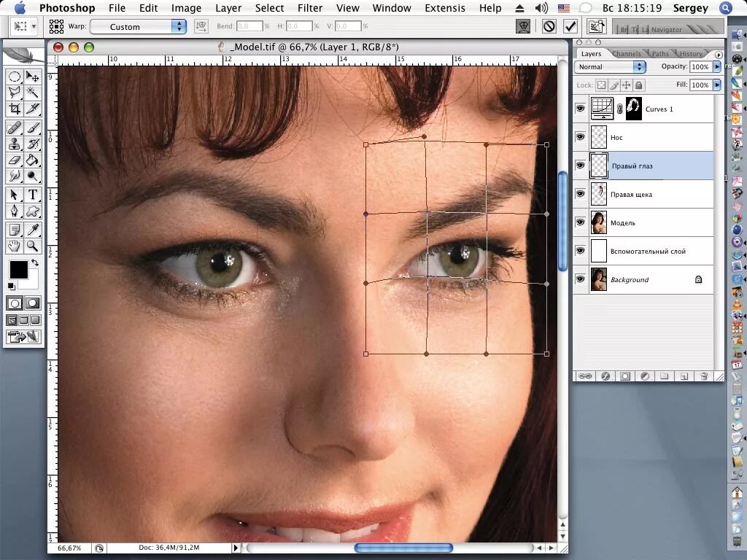
Task: Switch to the Paths tab
Action: pos(660,54)
